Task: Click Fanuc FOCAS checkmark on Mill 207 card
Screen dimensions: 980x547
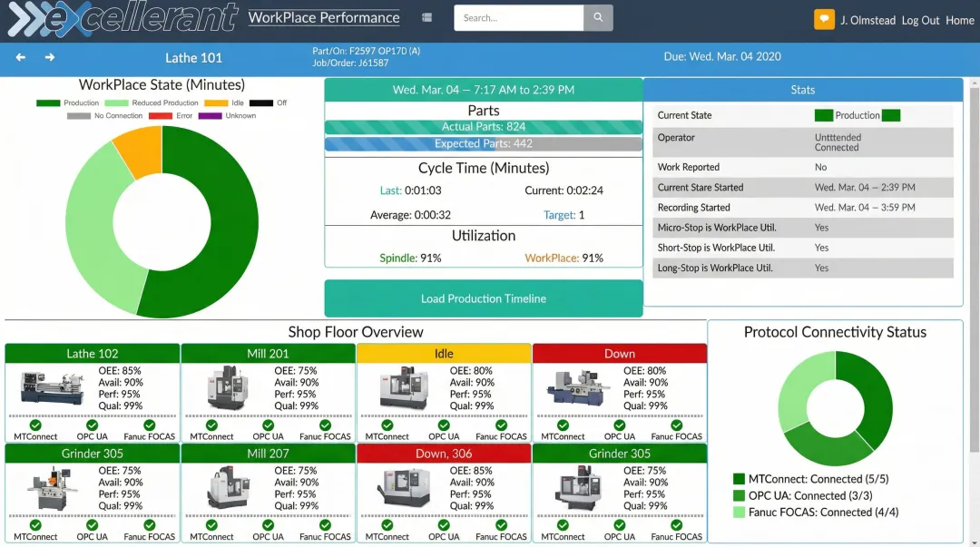Action: click(x=325, y=524)
